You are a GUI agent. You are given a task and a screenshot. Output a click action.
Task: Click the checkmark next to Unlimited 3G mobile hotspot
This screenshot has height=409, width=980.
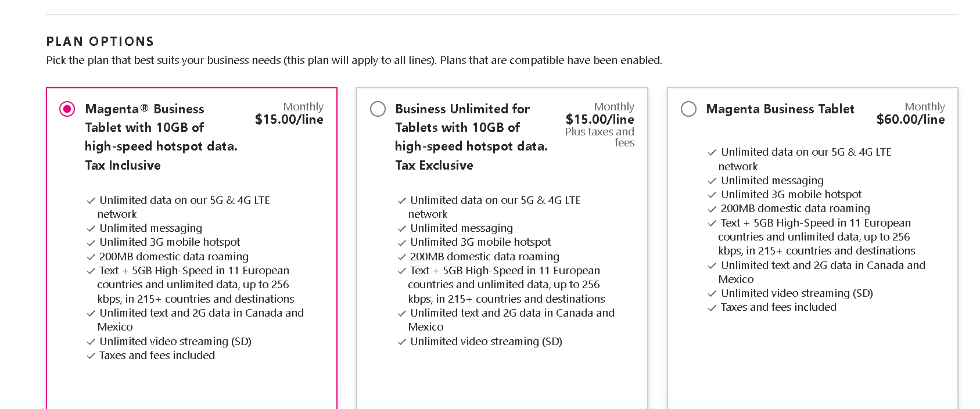pyautogui.click(x=91, y=242)
